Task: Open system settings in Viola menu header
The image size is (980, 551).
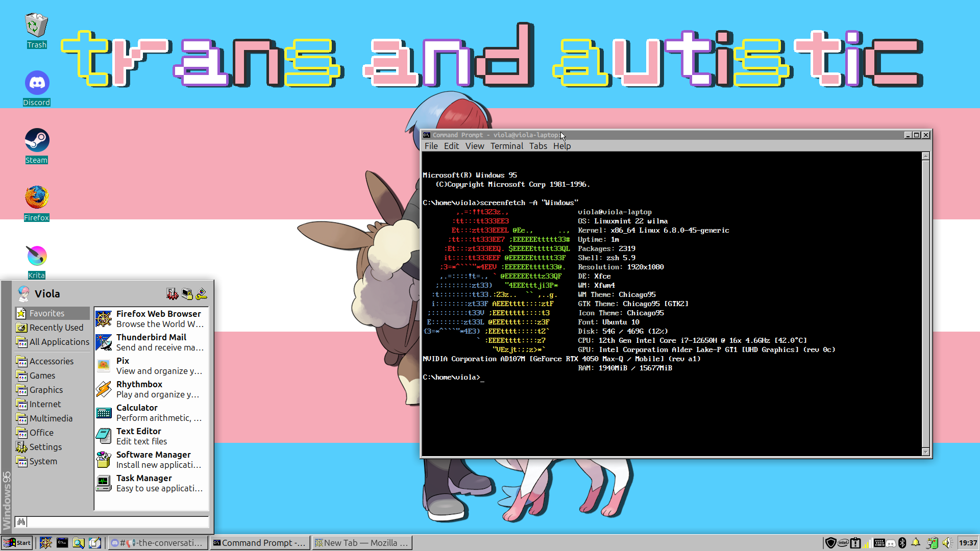Action: click(x=173, y=294)
